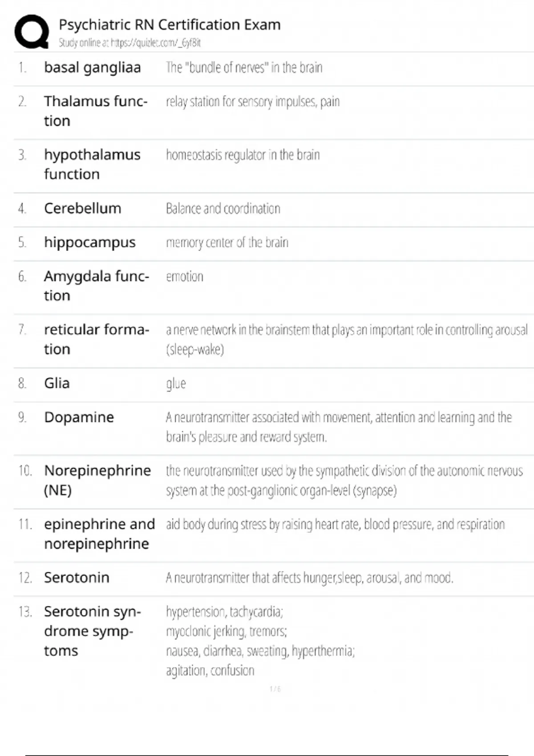The height and width of the screenshot is (756, 534).
Task: Click the page number indicator 1/6
Action: point(275,689)
